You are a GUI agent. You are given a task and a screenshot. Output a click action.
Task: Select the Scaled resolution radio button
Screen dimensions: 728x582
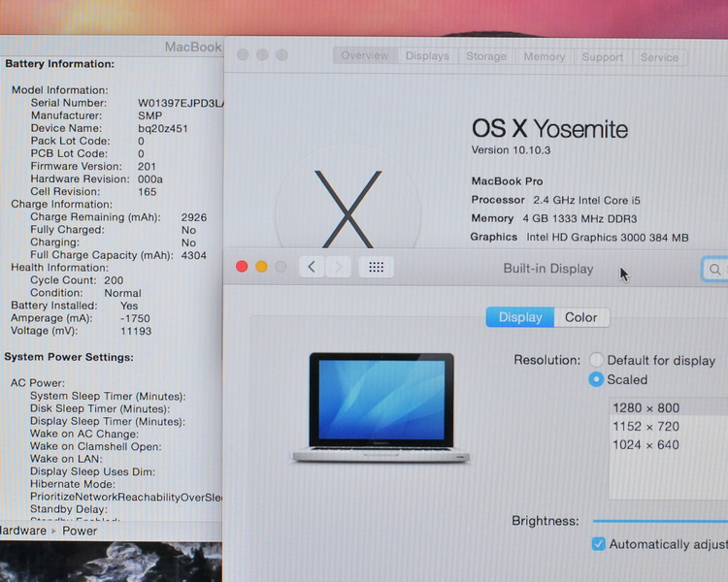(x=596, y=379)
